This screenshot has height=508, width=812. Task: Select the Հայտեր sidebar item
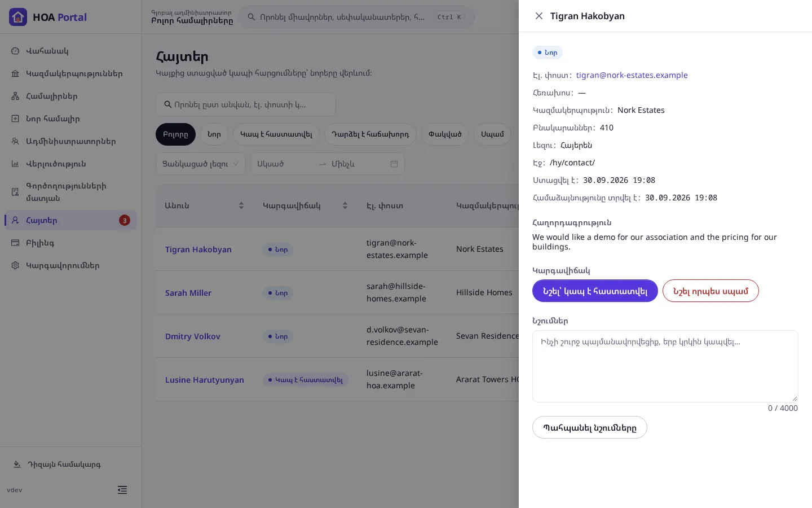tap(70, 220)
